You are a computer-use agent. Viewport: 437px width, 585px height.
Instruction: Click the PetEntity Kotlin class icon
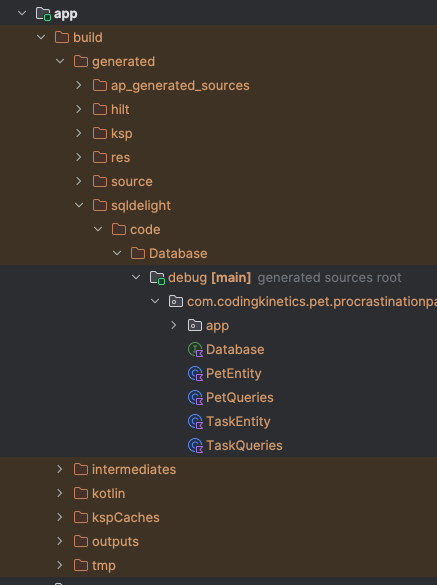[196, 374]
